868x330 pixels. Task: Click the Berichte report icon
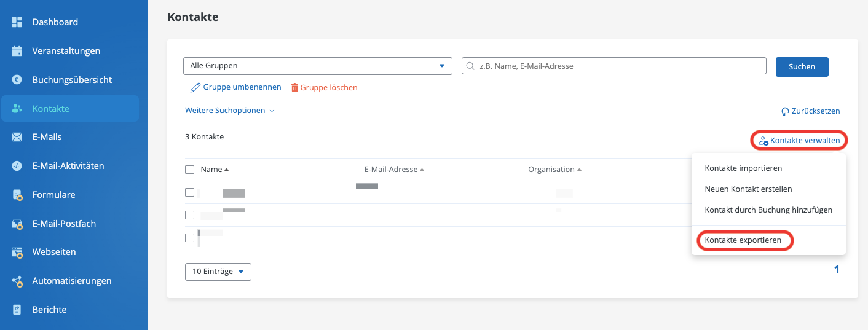[17, 310]
